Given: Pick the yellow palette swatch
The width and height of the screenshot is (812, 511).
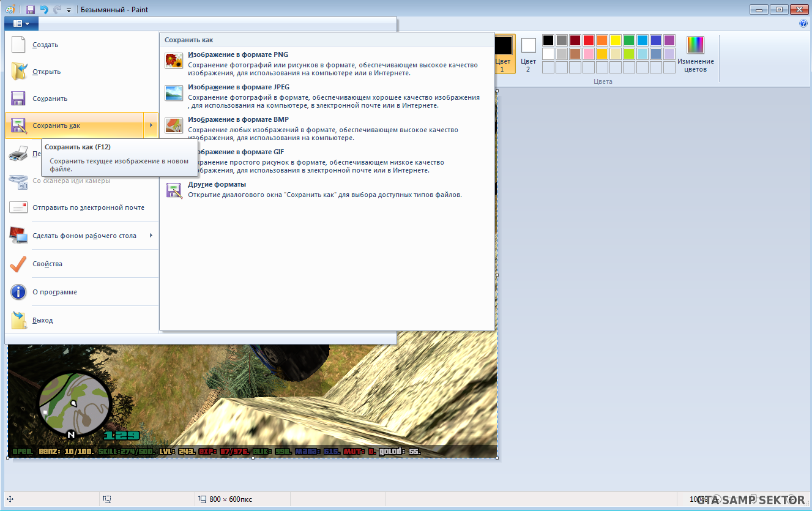Looking at the screenshot, I should [616, 40].
